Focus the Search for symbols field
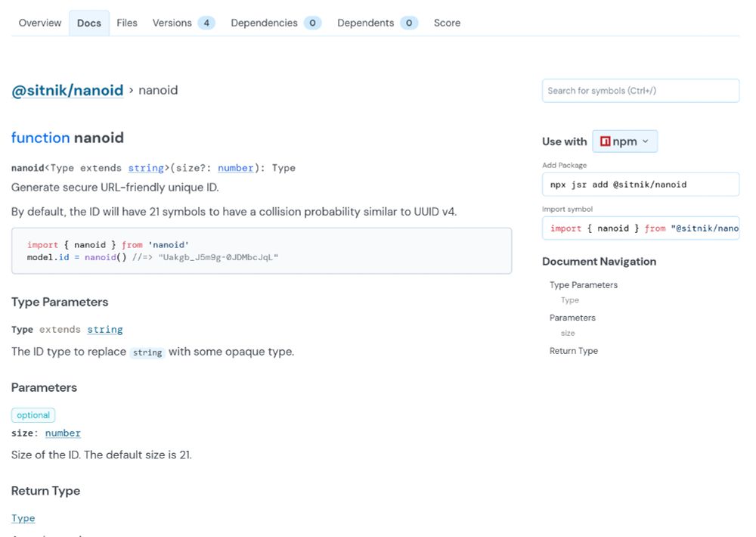 click(x=640, y=91)
